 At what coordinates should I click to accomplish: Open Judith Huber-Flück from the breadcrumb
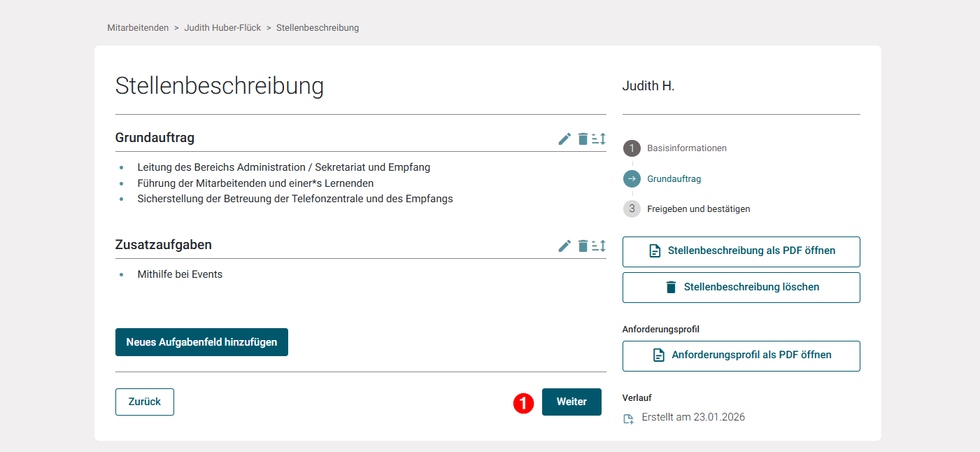tap(222, 27)
